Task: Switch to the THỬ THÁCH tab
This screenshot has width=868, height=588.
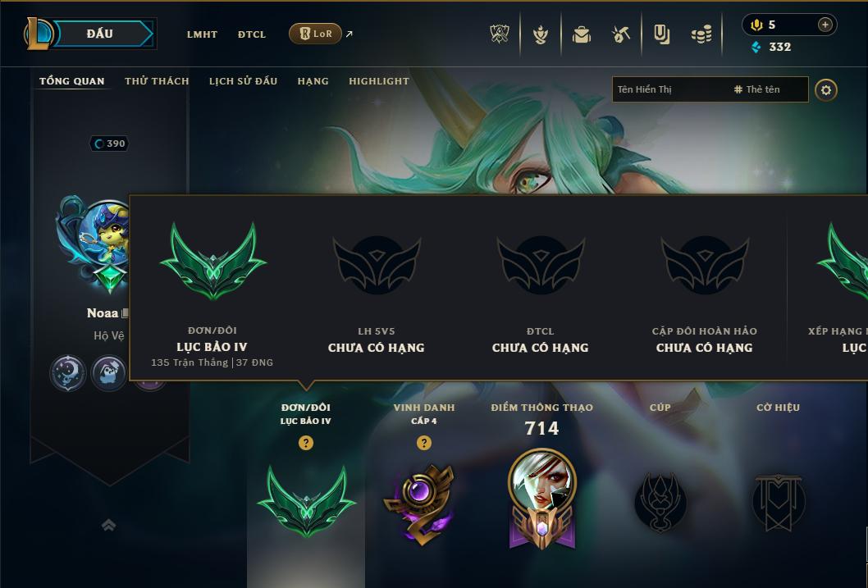Action: pos(157,81)
